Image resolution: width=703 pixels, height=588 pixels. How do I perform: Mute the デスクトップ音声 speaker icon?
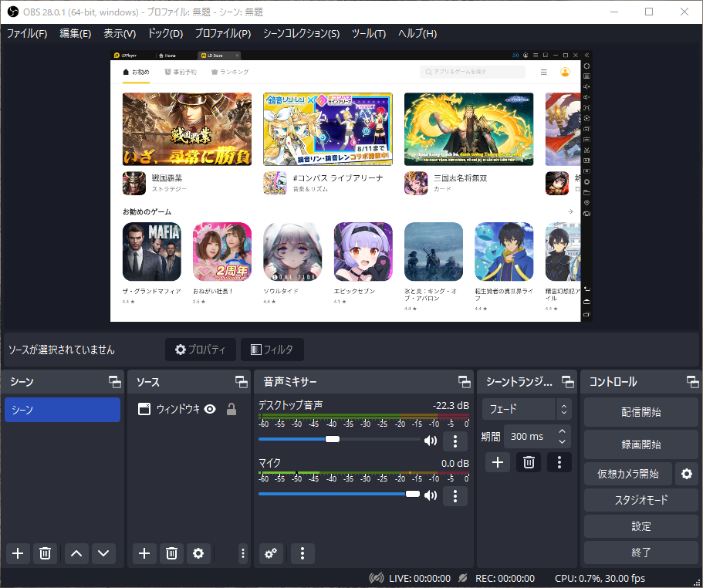click(430, 441)
